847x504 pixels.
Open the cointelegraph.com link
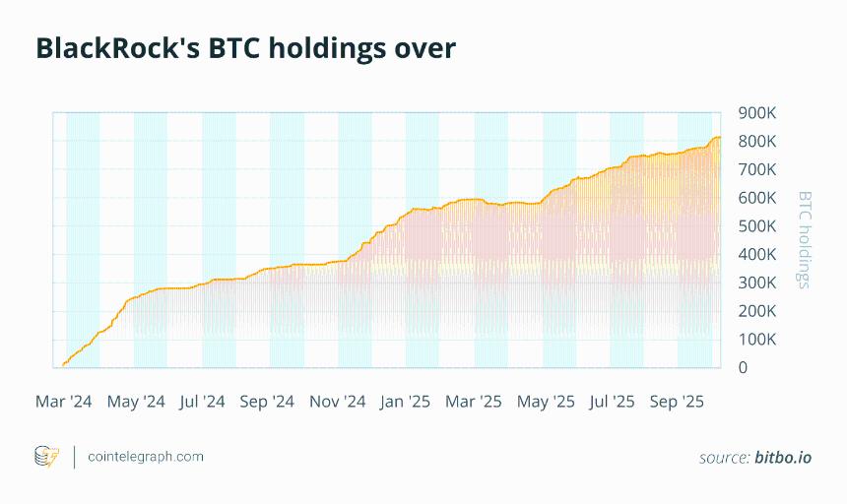(146, 456)
